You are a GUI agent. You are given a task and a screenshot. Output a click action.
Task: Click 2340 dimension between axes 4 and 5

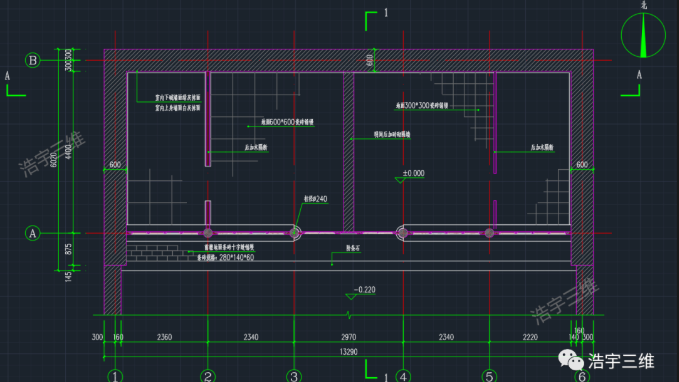446,337
